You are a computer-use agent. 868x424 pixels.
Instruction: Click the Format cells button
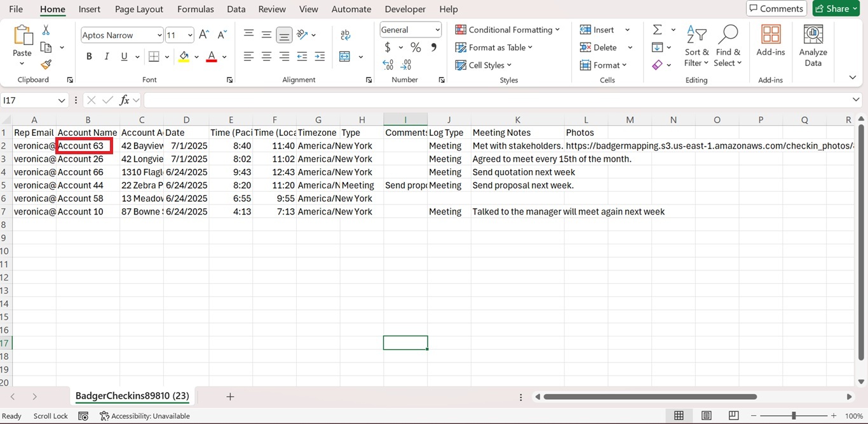[603, 65]
